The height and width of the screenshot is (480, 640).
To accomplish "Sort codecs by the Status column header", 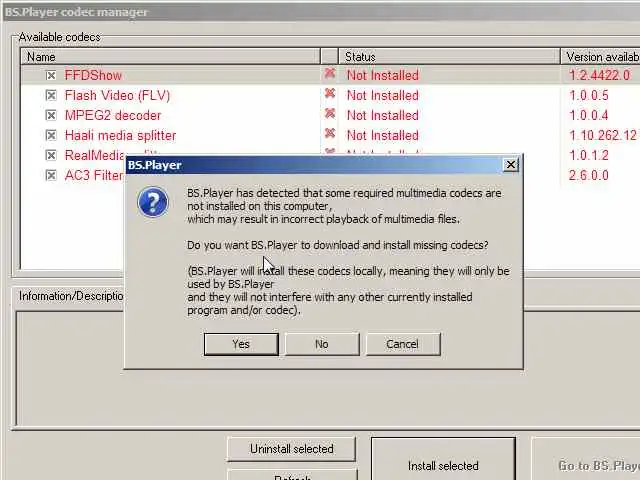I will pyautogui.click(x=449, y=57).
